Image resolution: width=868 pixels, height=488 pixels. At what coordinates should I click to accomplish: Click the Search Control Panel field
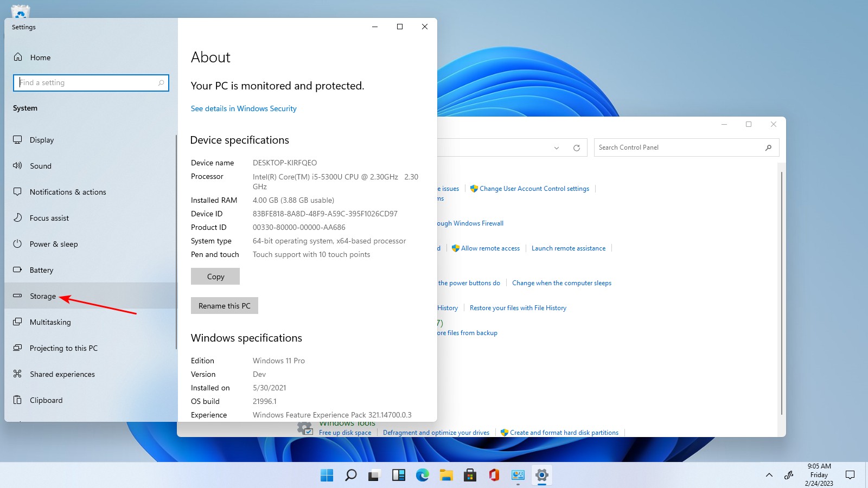pos(686,147)
